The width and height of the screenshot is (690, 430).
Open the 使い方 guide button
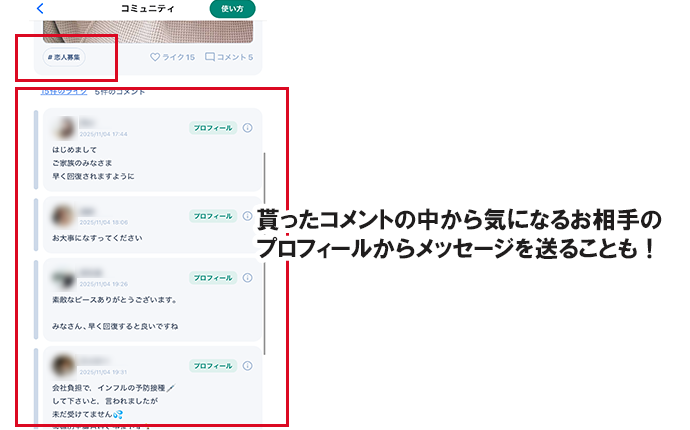coord(232,8)
